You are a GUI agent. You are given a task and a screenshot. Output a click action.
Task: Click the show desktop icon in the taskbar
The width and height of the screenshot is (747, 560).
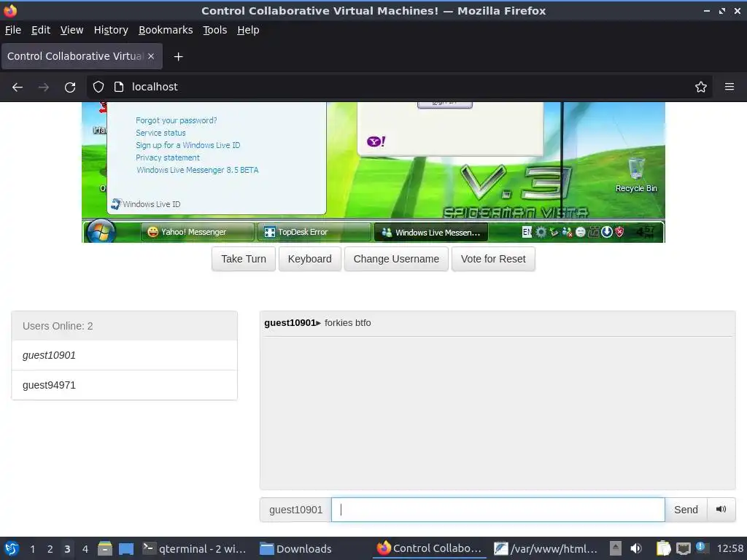coord(125,548)
